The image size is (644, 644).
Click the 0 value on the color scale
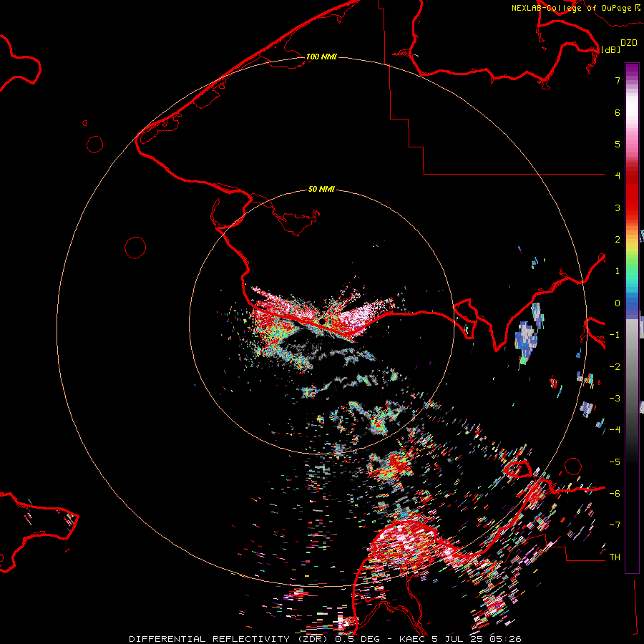tap(618, 303)
